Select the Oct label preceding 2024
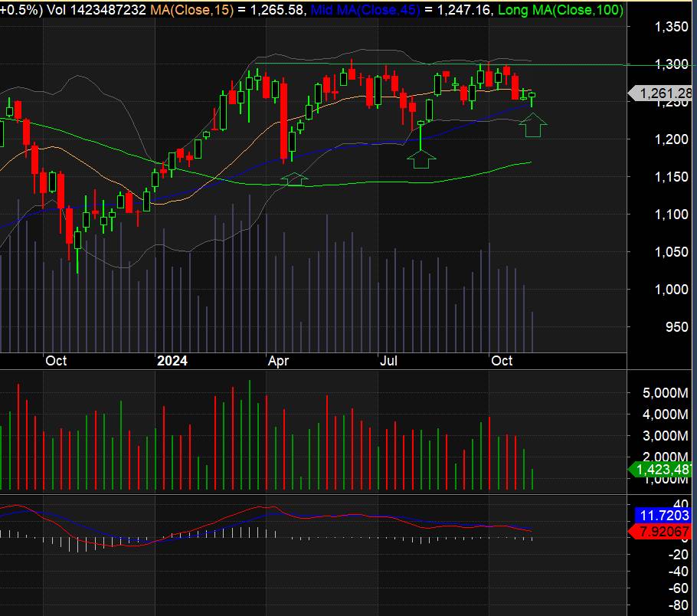The height and width of the screenshot is (616, 697). coord(56,361)
